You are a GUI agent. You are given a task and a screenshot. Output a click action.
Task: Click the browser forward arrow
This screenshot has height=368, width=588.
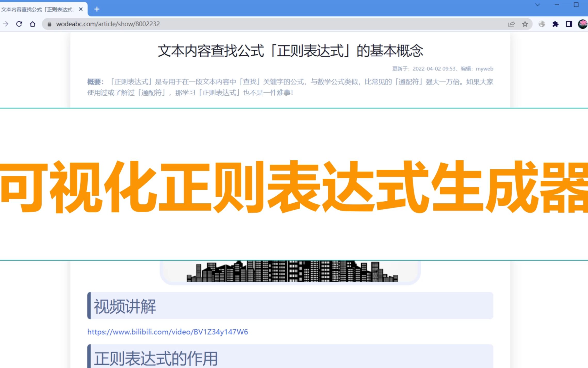tap(6, 24)
